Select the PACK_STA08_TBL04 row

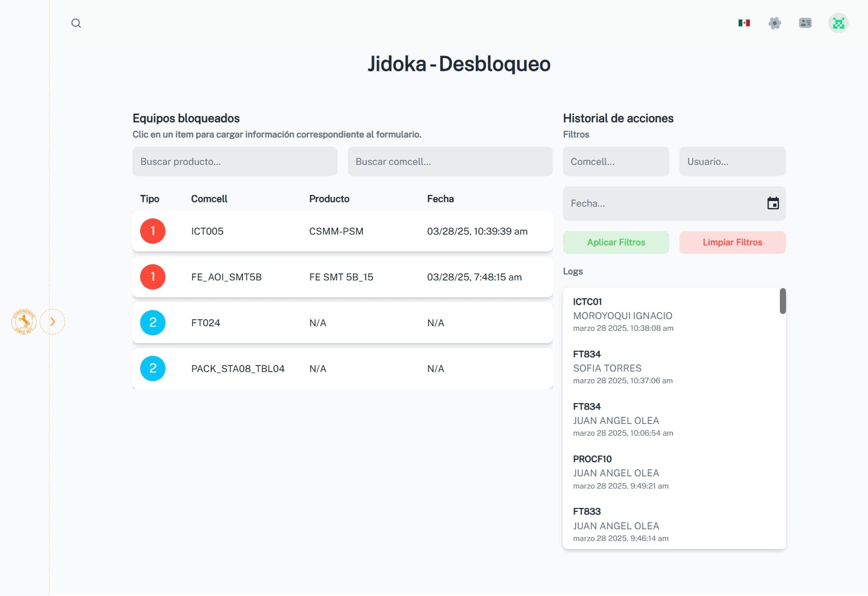point(342,368)
